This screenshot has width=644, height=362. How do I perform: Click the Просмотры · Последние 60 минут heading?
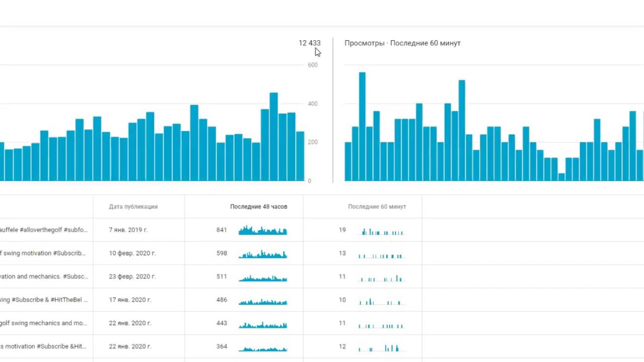pyautogui.click(x=403, y=43)
